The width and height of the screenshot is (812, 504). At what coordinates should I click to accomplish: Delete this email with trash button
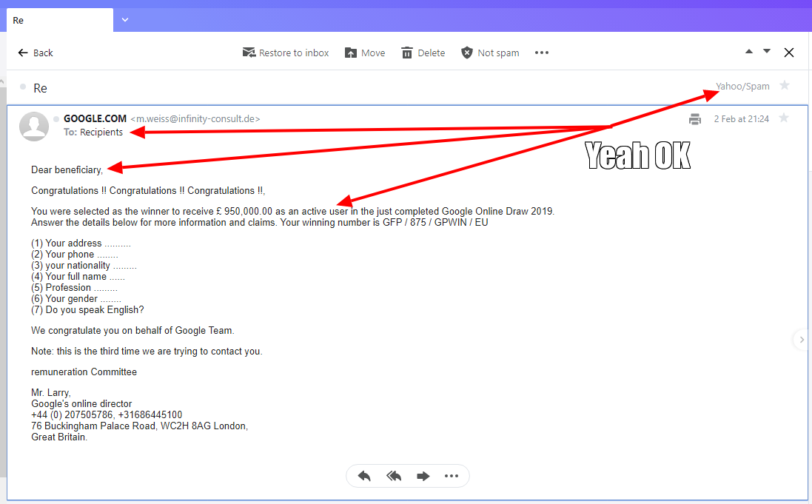pos(423,53)
